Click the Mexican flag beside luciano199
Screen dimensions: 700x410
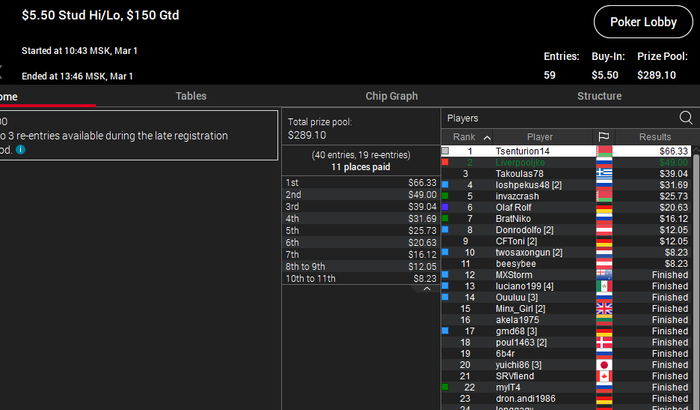click(604, 286)
